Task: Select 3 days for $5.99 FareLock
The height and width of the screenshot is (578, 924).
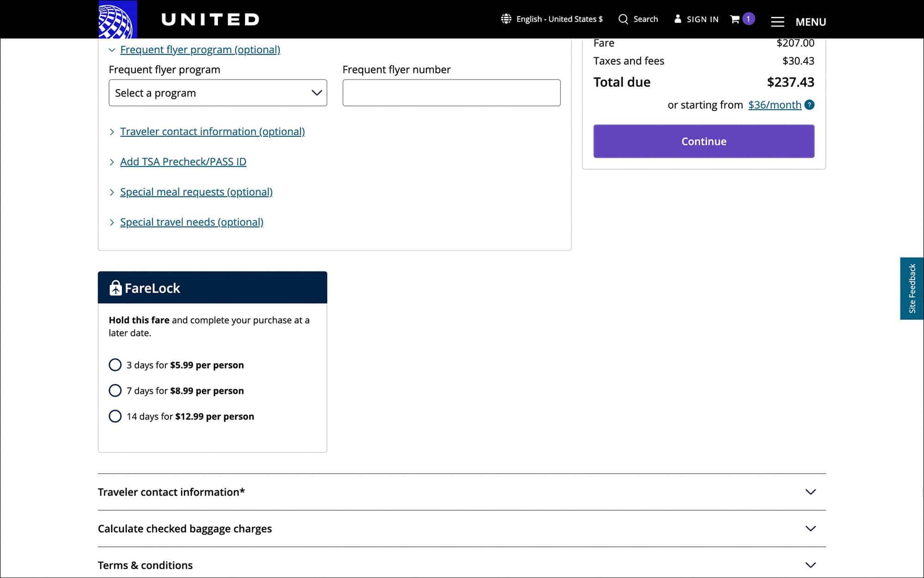Action: click(x=115, y=365)
